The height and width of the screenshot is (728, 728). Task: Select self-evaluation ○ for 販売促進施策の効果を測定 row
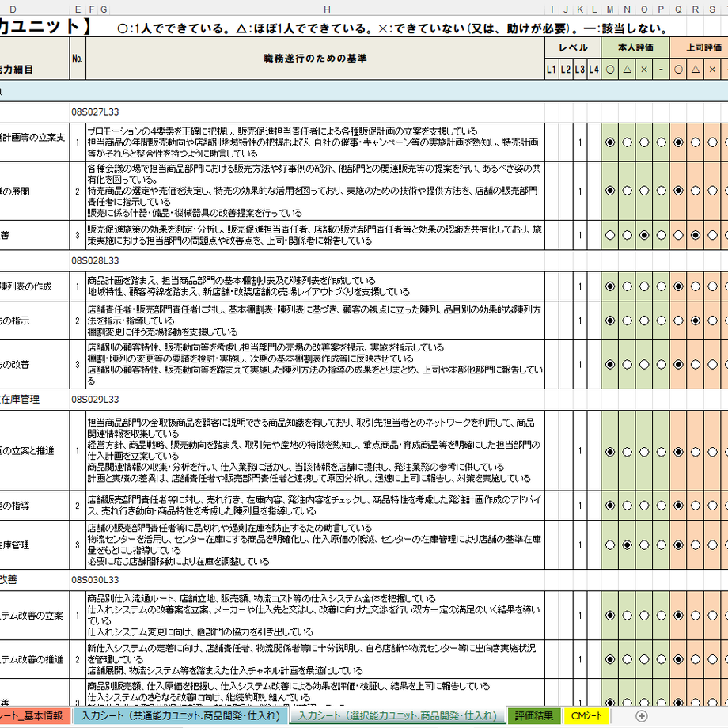pyautogui.click(x=610, y=235)
